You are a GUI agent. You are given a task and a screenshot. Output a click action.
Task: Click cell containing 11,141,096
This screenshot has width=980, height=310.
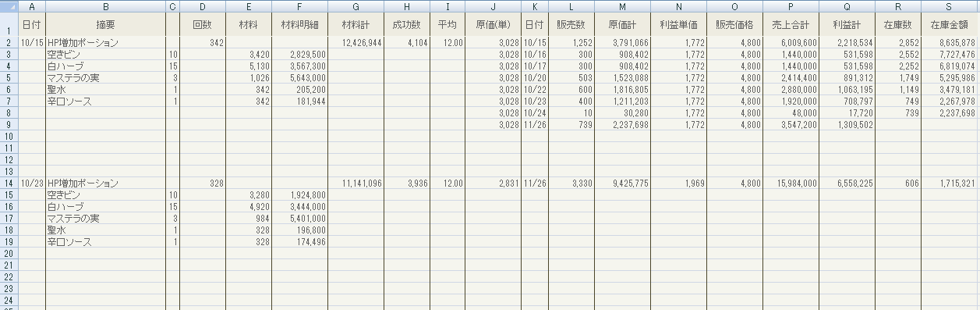point(356,183)
